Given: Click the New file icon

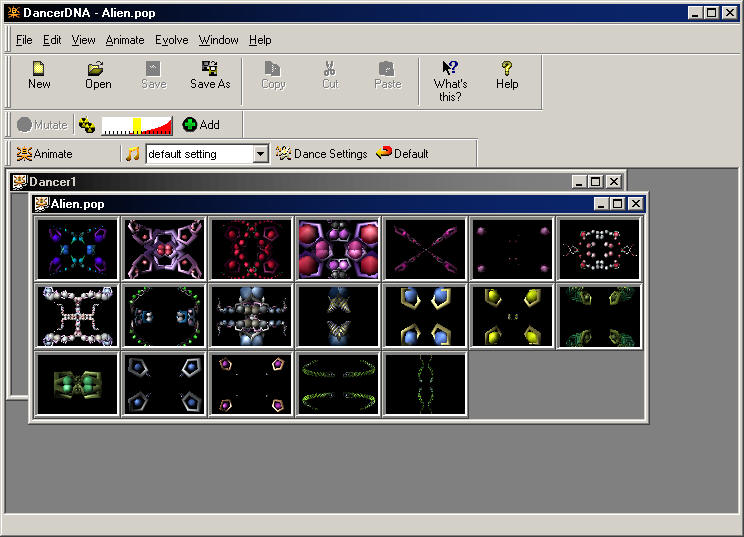Looking at the screenshot, I should [39, 69].
